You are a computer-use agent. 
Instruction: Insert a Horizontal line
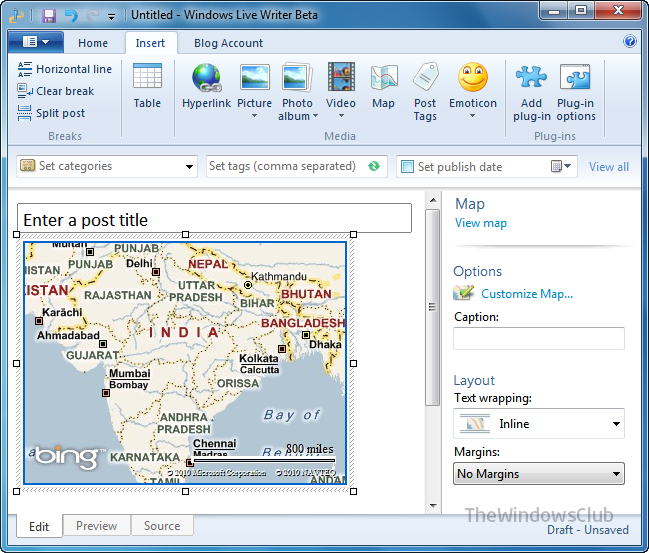(65, 69)
